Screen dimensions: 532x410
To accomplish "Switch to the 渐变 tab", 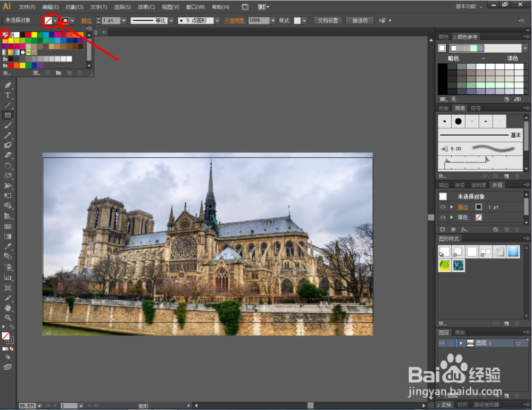I will (460, 185).
